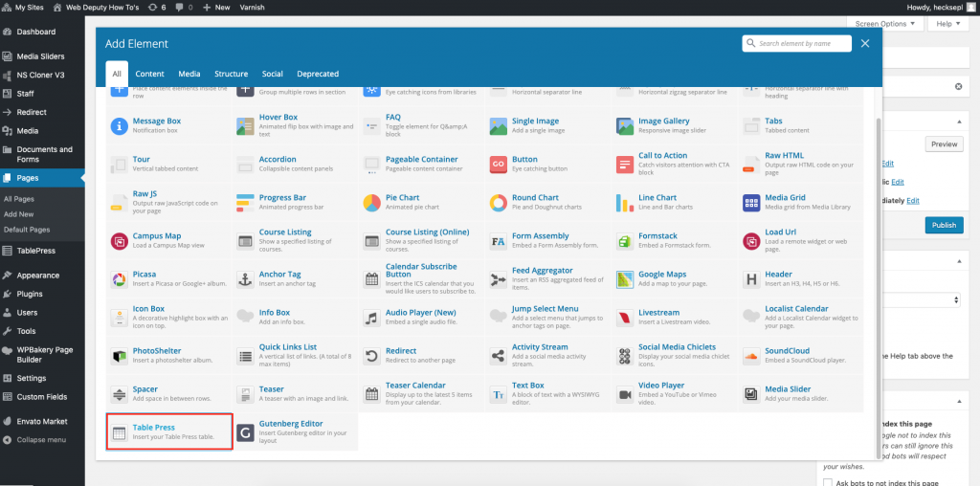The image size is (980, 486).
Task: Insert the Gutenberg Editor icon
Action: (246, 432)
